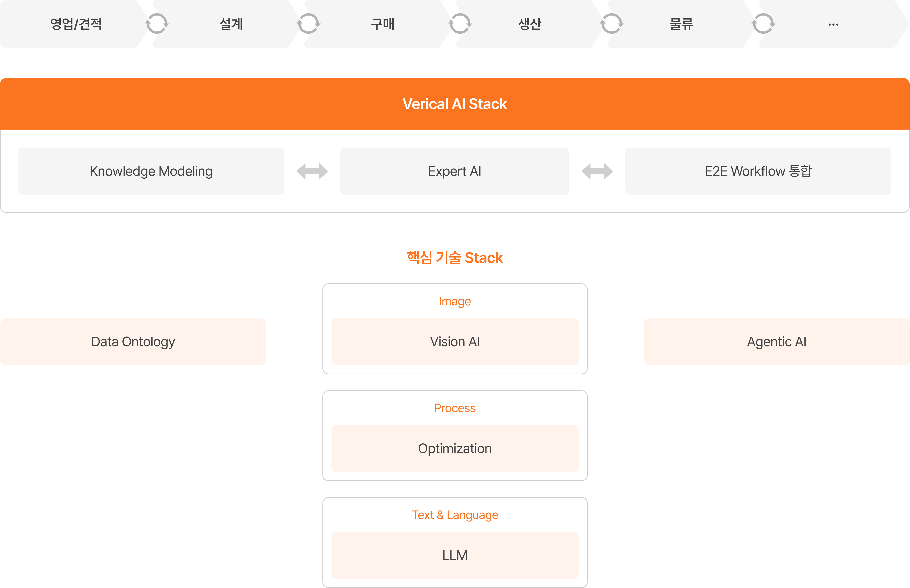Click the E2E Workflow 통합 box
910x588 pixels.
(x=758, y=171)
